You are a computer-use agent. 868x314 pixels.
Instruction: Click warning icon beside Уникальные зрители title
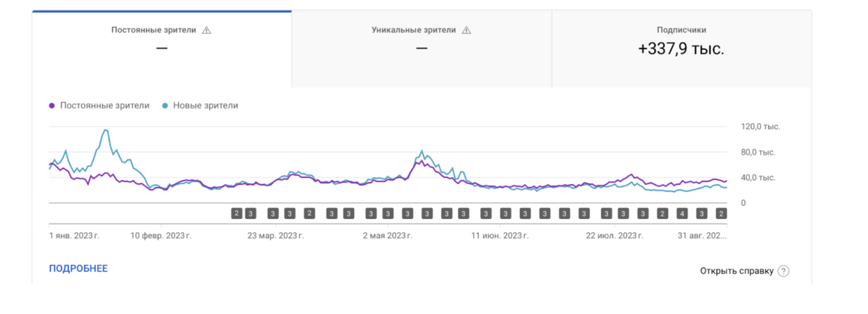pos(467,30)
